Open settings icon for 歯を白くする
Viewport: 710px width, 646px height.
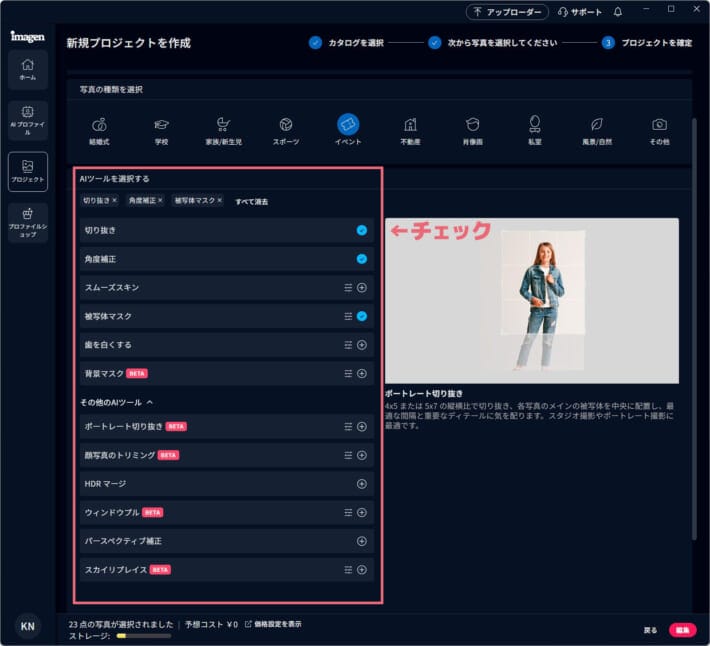click(348, 345)
